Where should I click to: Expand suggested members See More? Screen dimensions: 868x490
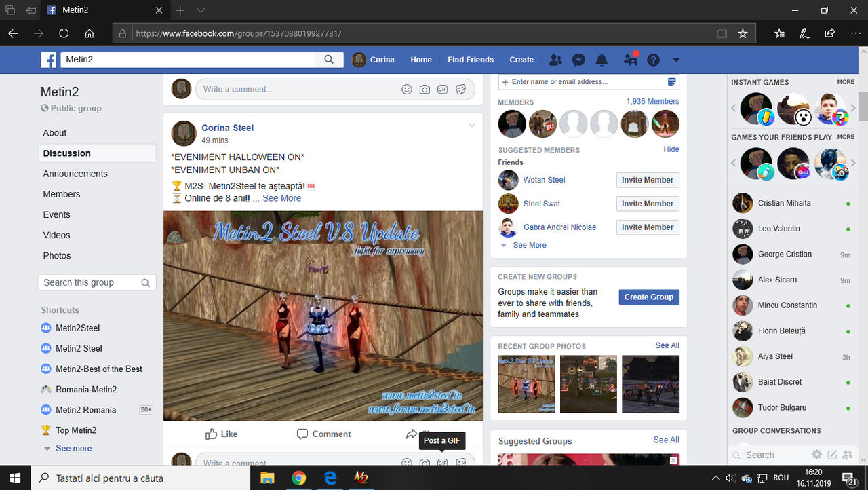click(x=530, y=245)
